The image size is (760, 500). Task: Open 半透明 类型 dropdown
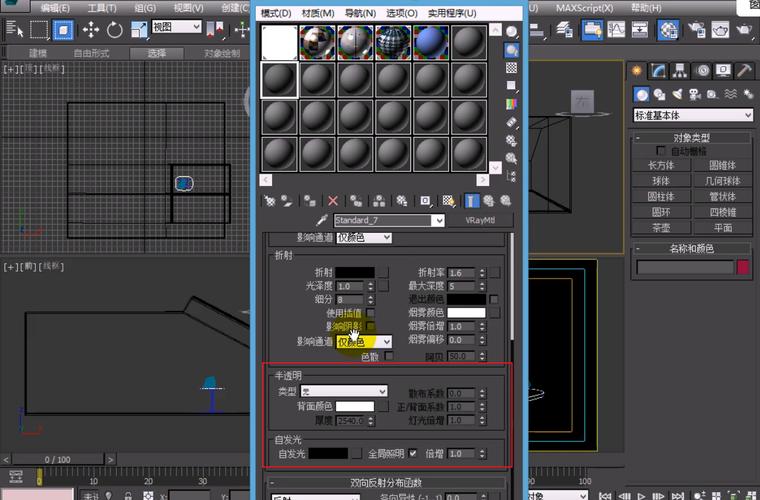pos(344,391)
